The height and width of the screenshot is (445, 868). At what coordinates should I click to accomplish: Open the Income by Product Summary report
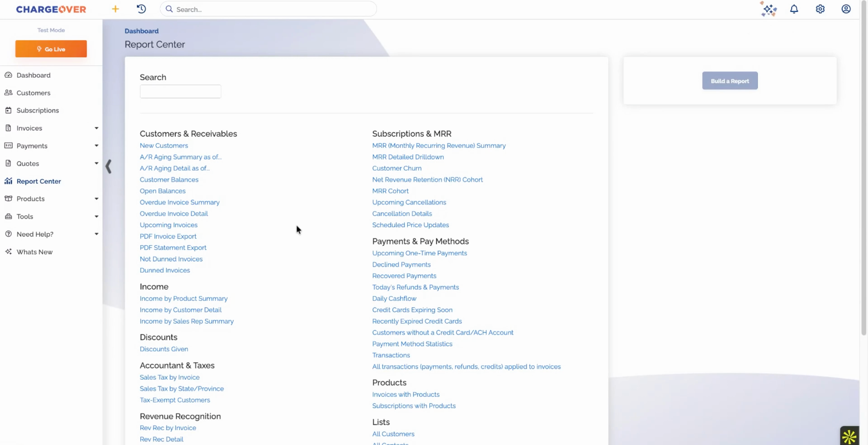click(x=184, y=299)
